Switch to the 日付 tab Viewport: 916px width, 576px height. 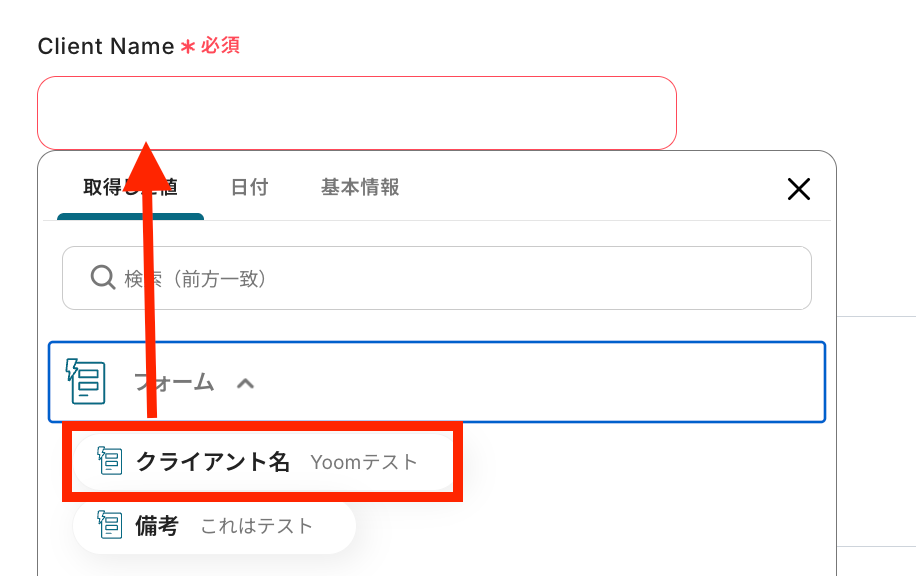(249, 187)
